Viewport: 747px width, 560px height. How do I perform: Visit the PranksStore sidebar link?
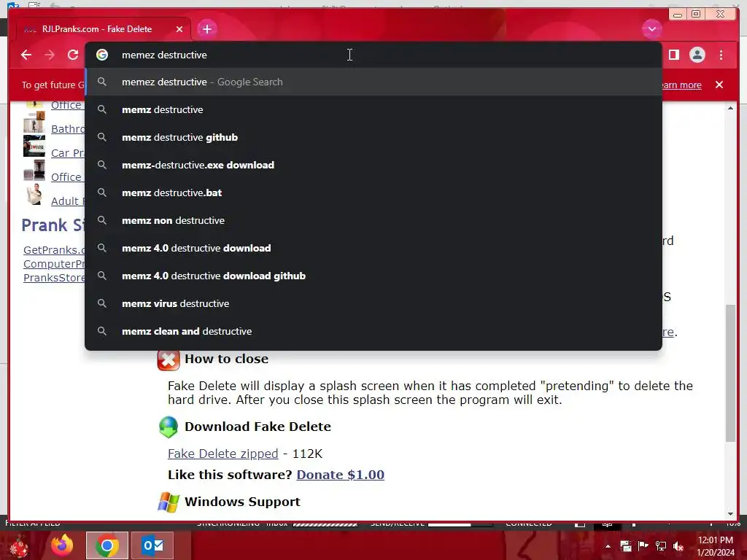coord(54,277)
